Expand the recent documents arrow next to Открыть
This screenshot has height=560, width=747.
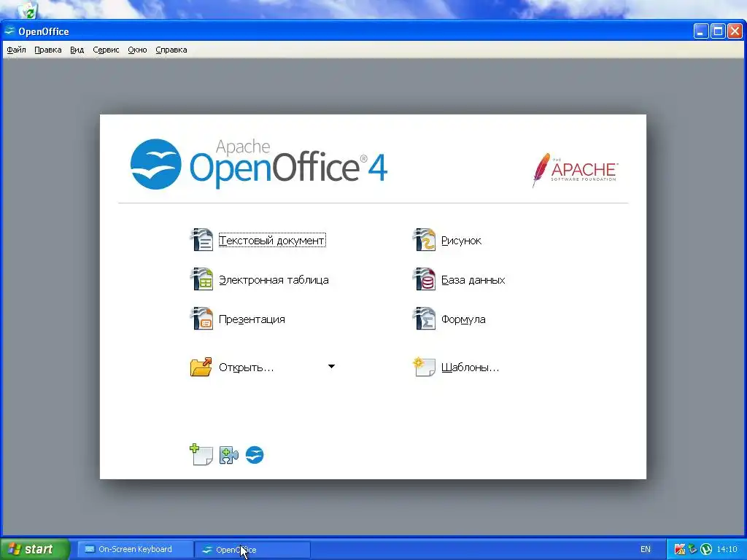coord(332,367)
